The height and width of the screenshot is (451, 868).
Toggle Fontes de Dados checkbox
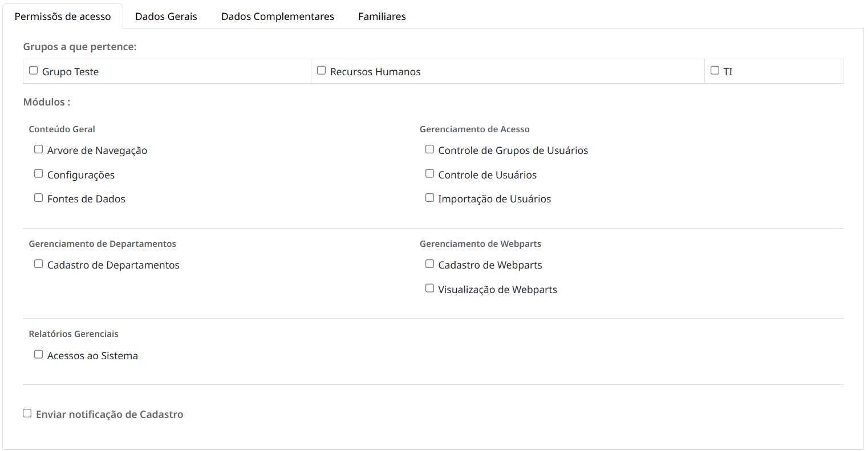(39, 198)
